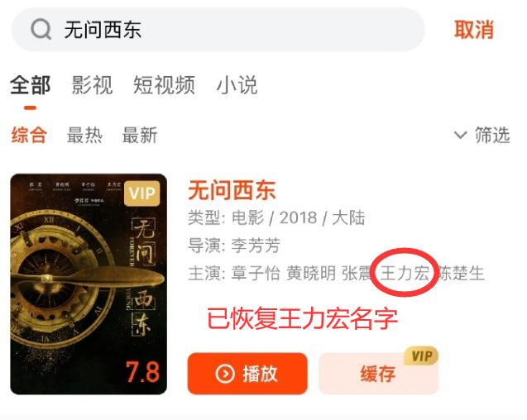Click the search magnifier icon
527x420 pixels.
(x=41, y=30)
